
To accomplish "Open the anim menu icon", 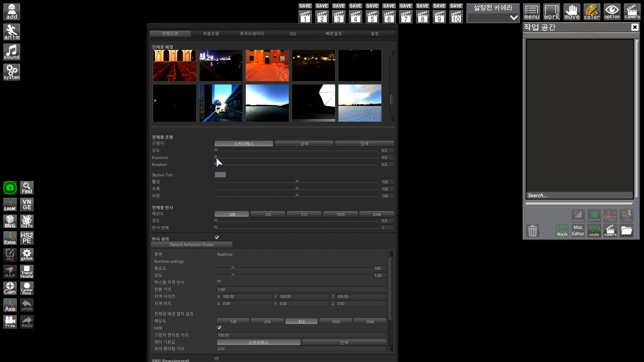I will [12, 32].
